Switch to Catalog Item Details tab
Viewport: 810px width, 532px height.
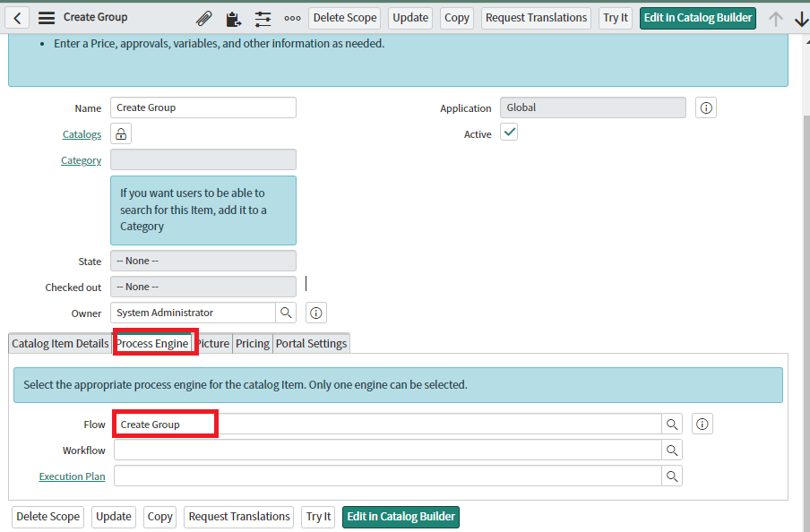(x=60, y=344)
